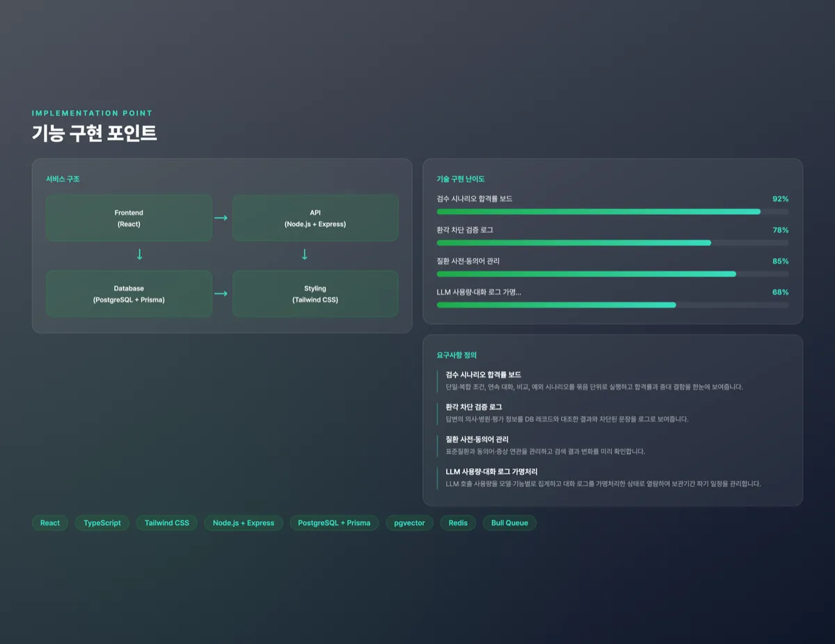
Task: Click "질환 사전·동의어 관리" label above the 85% bar
Action: (x=468, y=261)
